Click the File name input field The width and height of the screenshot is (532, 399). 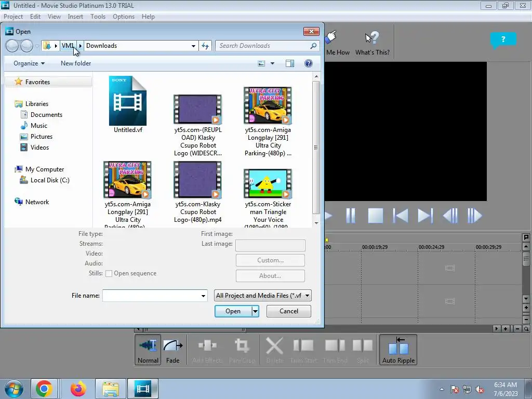(x=152, y=296)
